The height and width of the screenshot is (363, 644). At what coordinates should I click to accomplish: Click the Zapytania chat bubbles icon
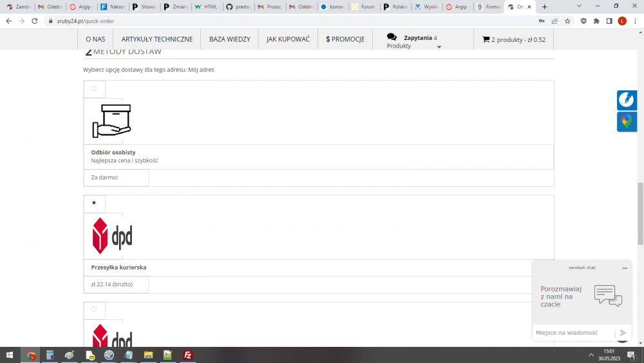(392, 37)
